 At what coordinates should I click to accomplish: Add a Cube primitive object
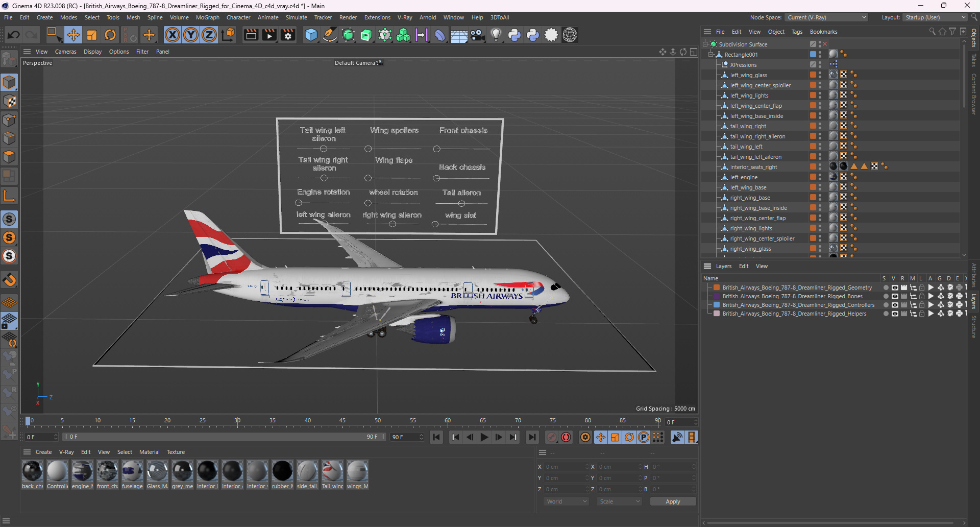[311, 35]
